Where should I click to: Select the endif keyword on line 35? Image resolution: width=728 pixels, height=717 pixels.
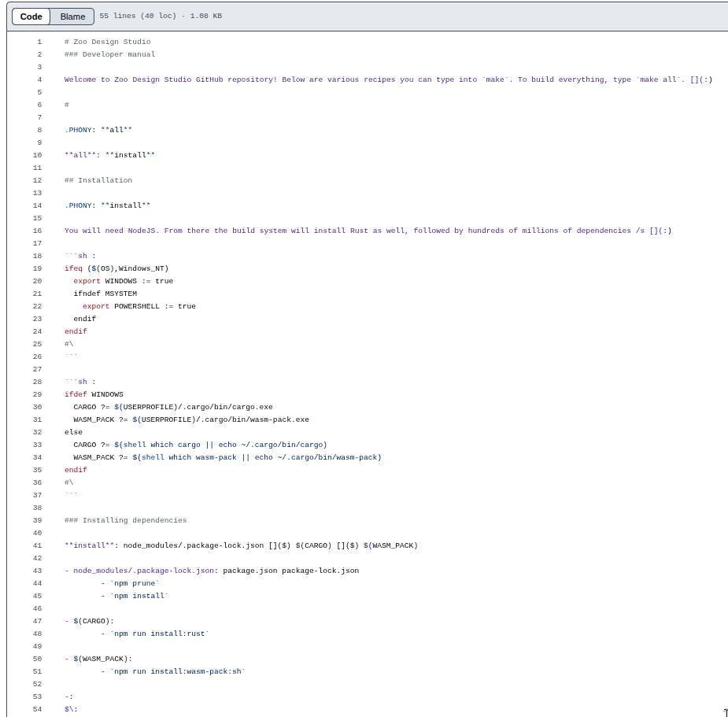(76, 470)
